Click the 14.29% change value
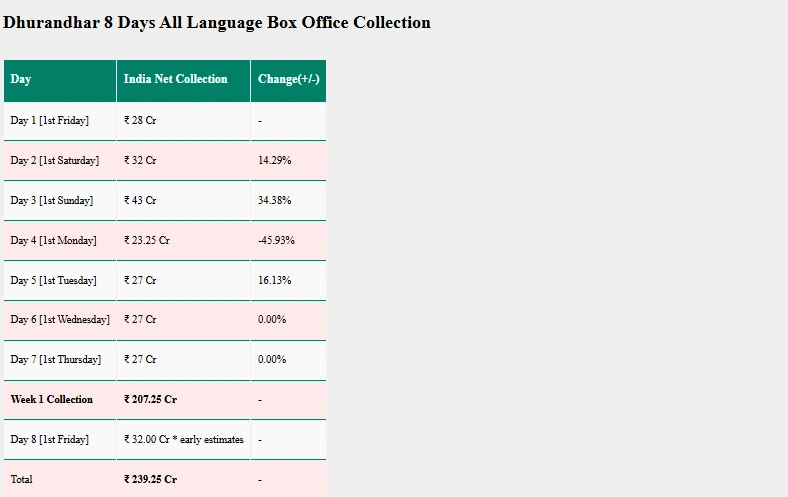The image size is (788, 497). pyautogui.click(x=274, y=161)
